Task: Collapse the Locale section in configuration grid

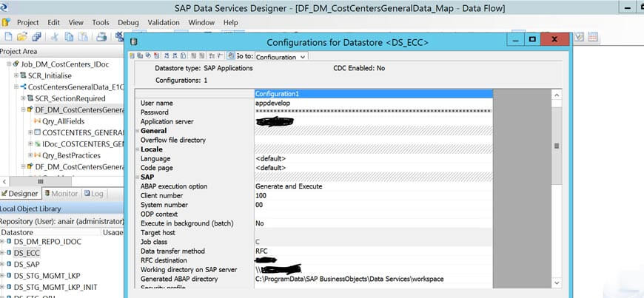Action: pos(138,149)
